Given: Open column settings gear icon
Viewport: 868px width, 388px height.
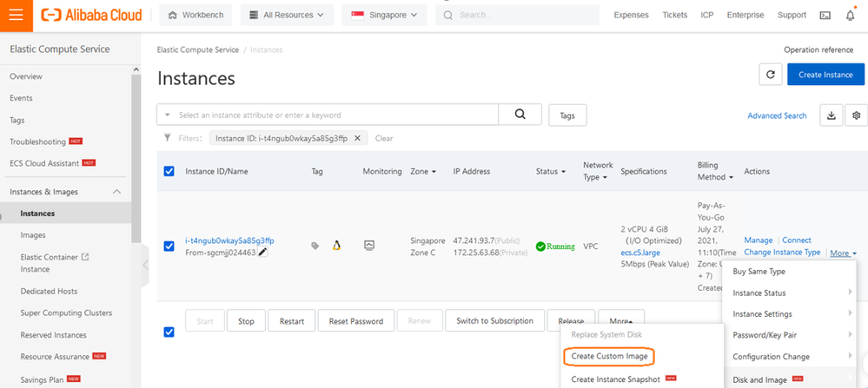Looking at the screenshot, I should [856, 115].
